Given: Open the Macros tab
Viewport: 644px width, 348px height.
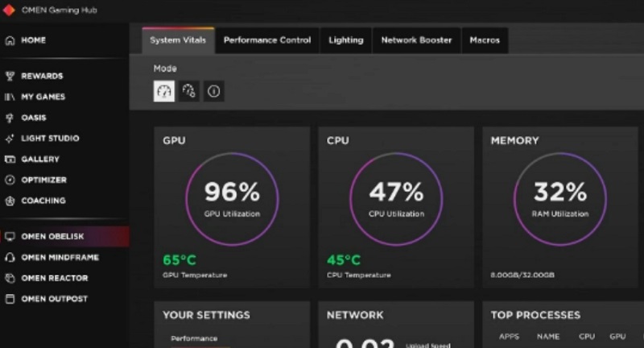Looking at the screenshot, I should click(485, 40).
